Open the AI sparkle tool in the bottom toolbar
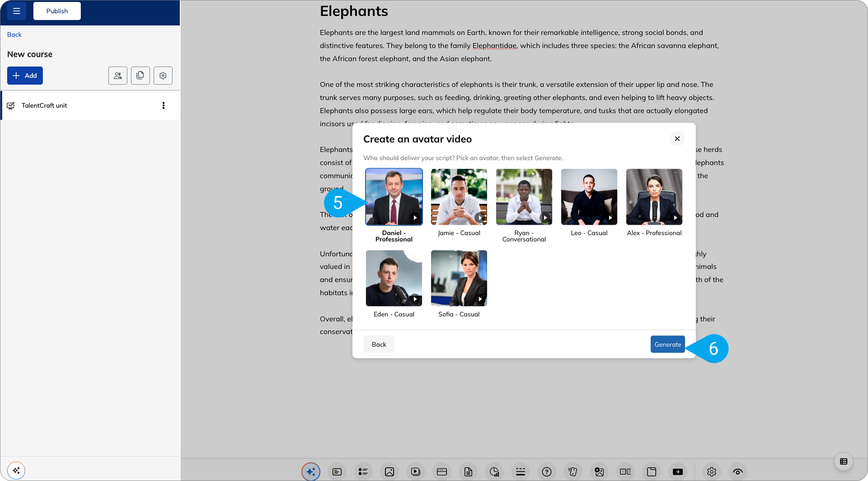The height and width of the screenshot is (481, 868). tap(311, 472)
